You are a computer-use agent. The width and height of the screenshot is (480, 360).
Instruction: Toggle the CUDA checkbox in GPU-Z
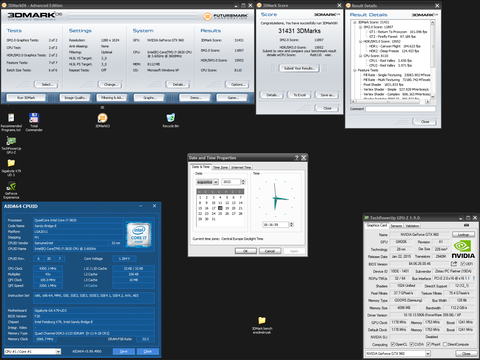411,344
